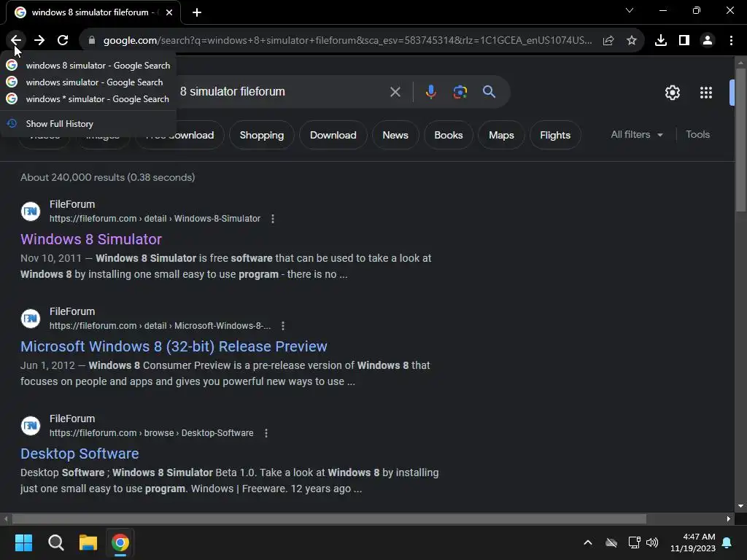Close the windows 8 simulator fileforum tab
The width and height of the screenshot is (747, 560).
tap(169, 12)
